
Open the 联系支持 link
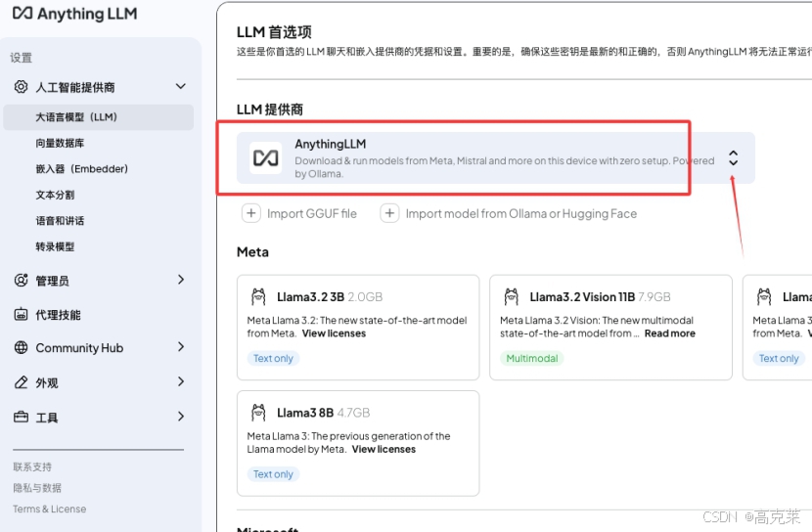pyautogui.click(x=32, y=466)
